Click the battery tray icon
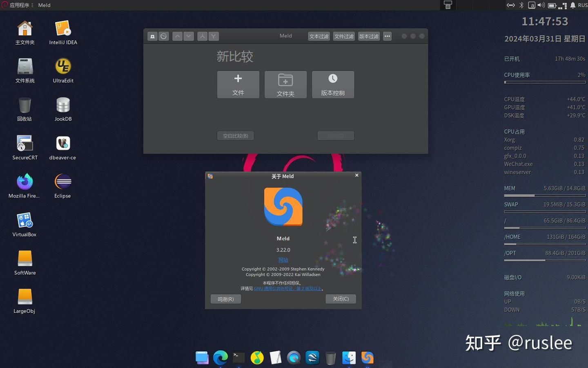The height and width of the screenshot is (368, 588). click(x=552, y=5)
